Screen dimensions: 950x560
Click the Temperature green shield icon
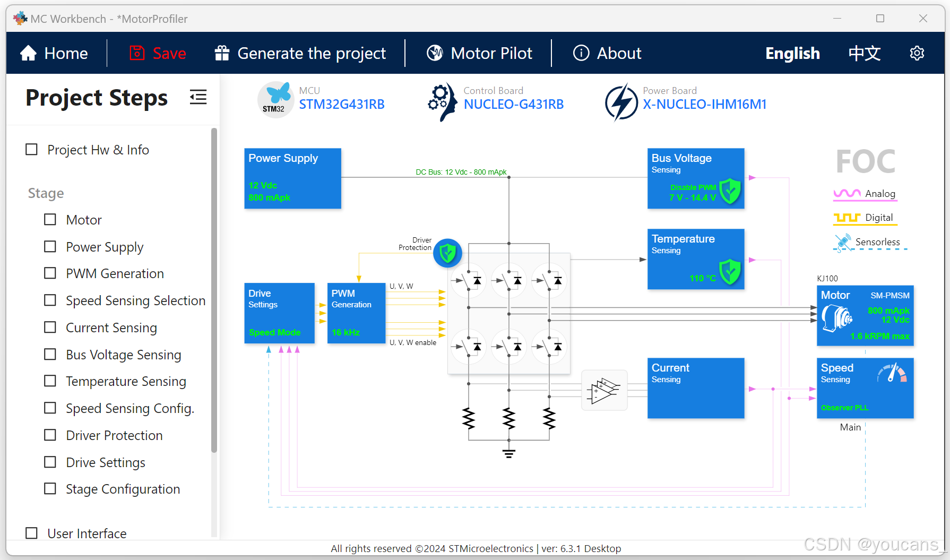click(x=730, y=272)
